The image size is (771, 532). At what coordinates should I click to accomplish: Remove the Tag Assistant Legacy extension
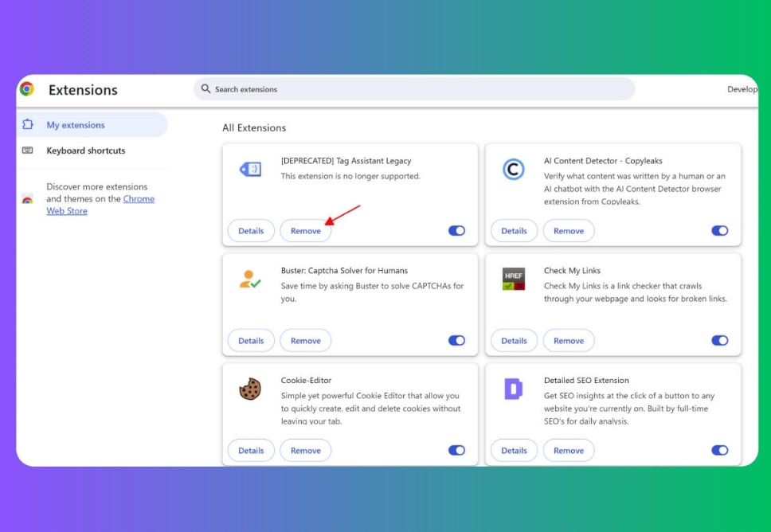pos(305,231)
